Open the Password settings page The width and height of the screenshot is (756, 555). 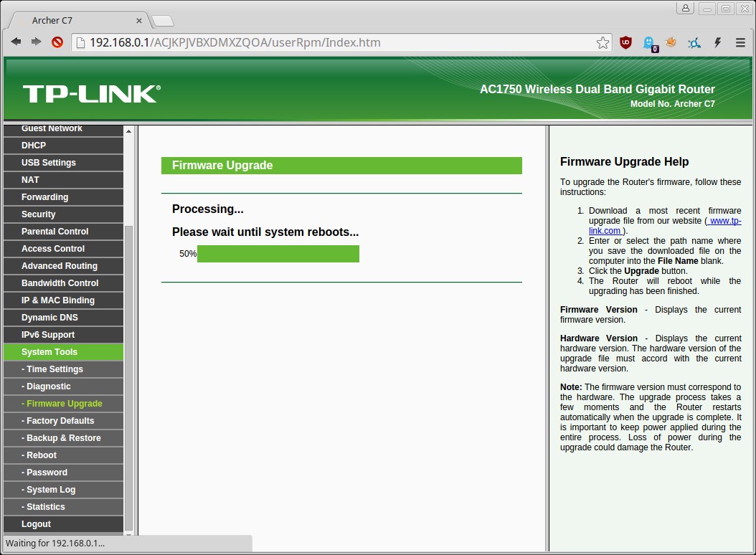tap(64, 473)
